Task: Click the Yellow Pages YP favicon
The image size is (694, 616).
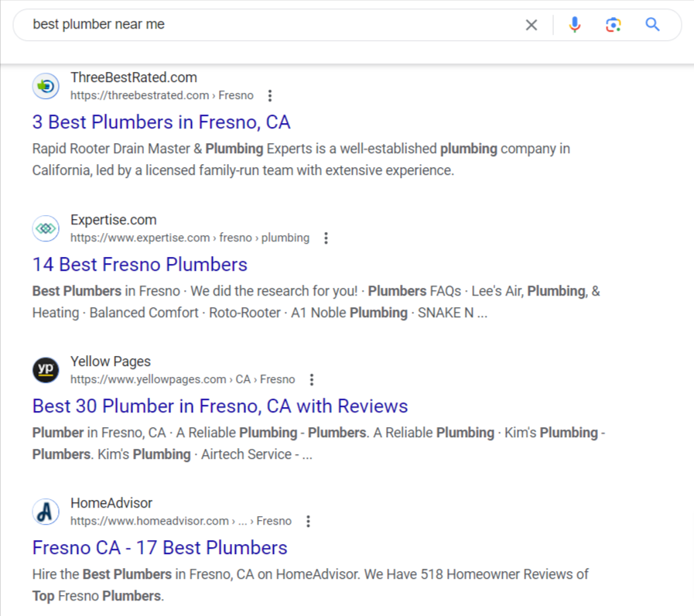Action: pos(46,370)
